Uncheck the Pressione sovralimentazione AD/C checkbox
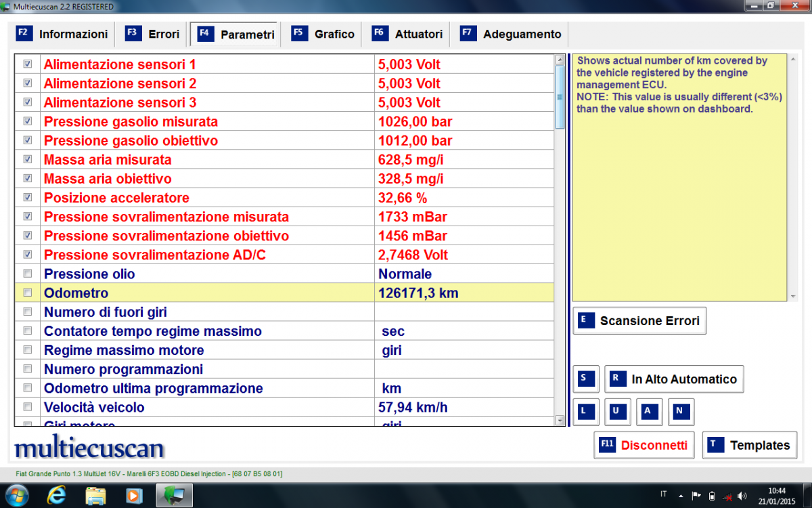Viewport: 812px width, 508px height. coord(28,255)
